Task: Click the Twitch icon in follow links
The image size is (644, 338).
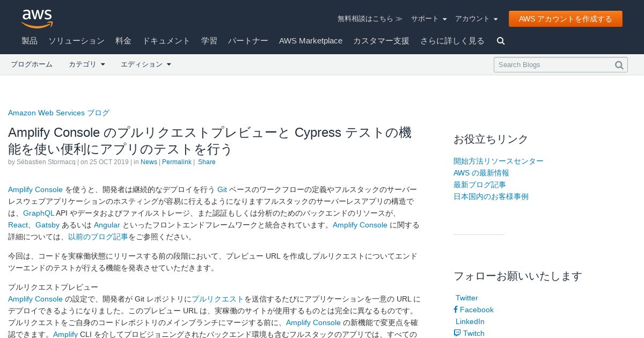Action: point(457,333)
